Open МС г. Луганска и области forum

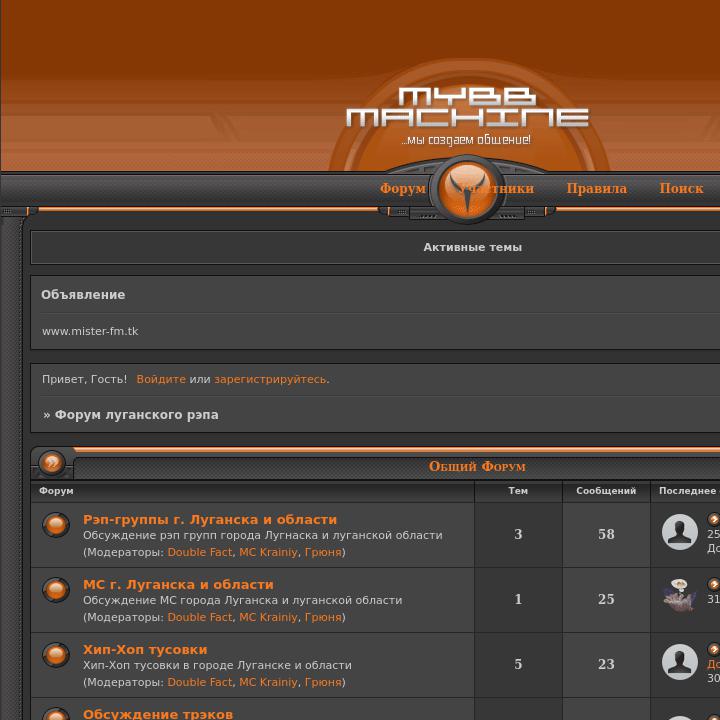(x=178, y=585)
